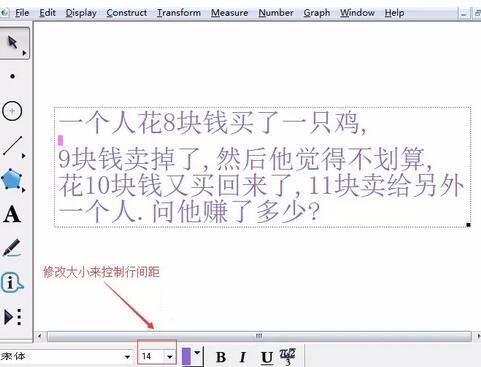
Task: Select the Information tool
Action: pyautogui.click(x=12, y=283)
